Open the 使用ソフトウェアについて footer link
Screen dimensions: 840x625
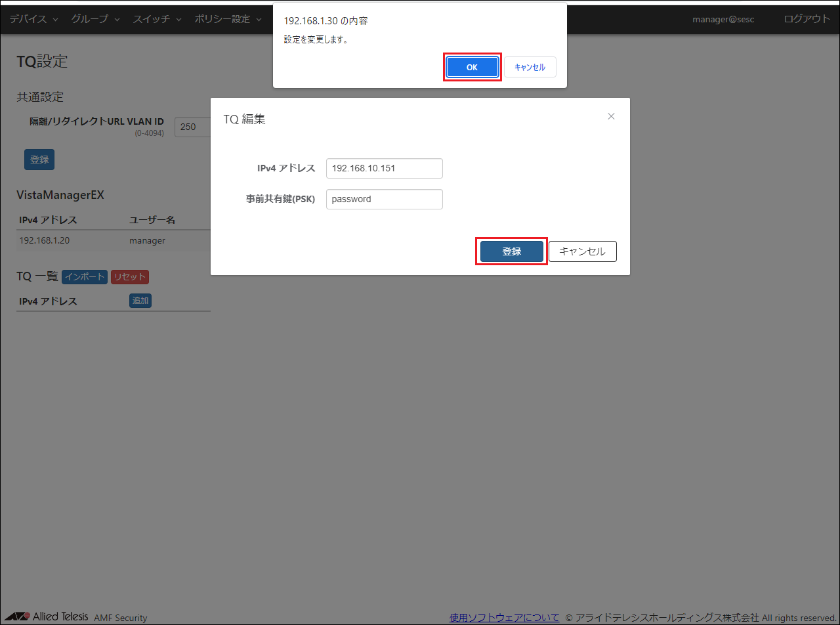pos(504,617)
